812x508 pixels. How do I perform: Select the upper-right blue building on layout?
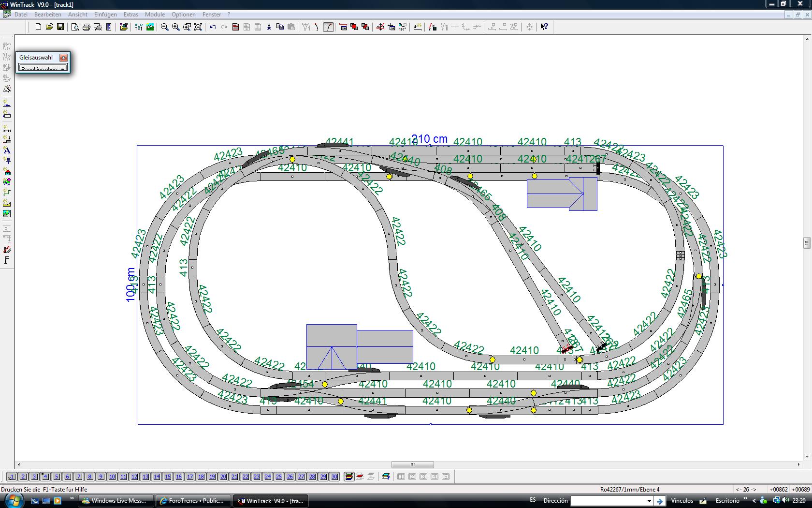(x=562, y=194)
